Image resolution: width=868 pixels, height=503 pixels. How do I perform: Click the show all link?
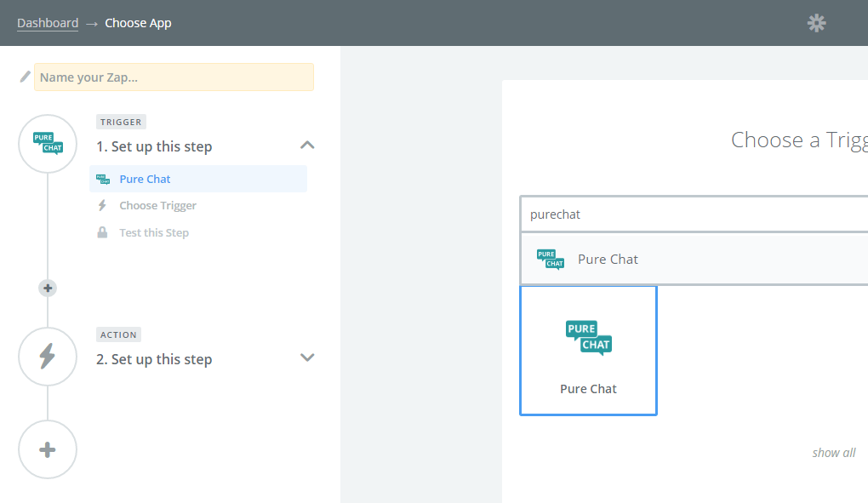point(834,453)
